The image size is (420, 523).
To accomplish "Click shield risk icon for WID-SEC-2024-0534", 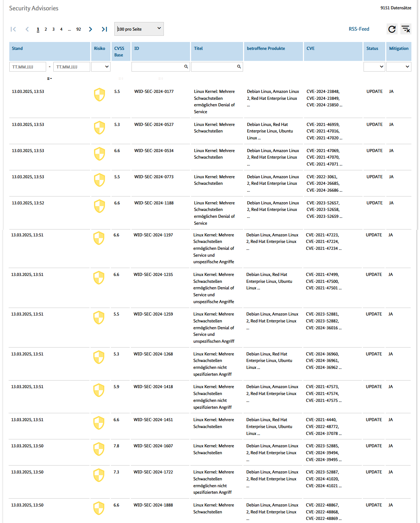I will coord(99,154).
